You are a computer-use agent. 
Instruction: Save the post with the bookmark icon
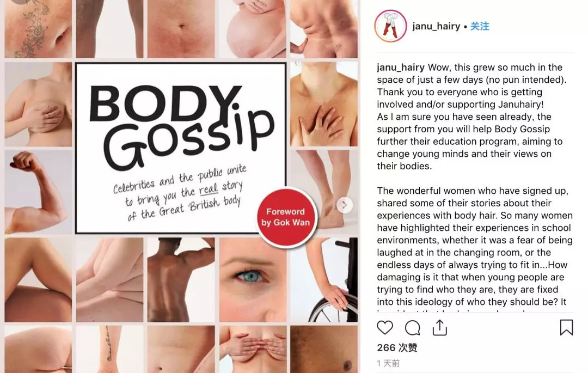(x=566, y=327)
